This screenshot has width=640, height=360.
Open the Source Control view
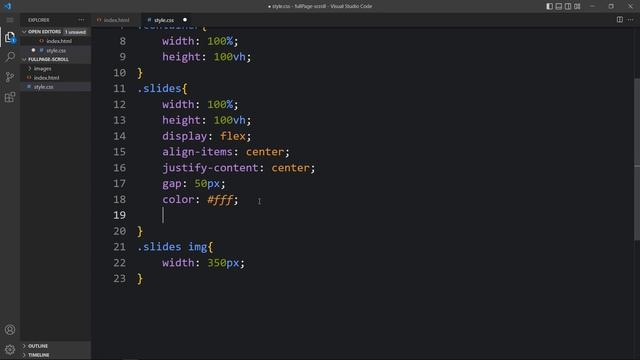(10, 77)
